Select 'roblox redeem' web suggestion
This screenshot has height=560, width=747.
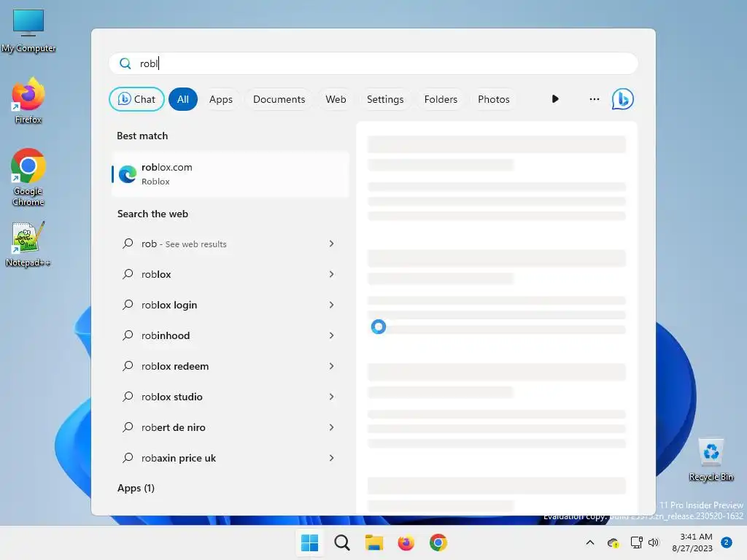coord(230,366)
